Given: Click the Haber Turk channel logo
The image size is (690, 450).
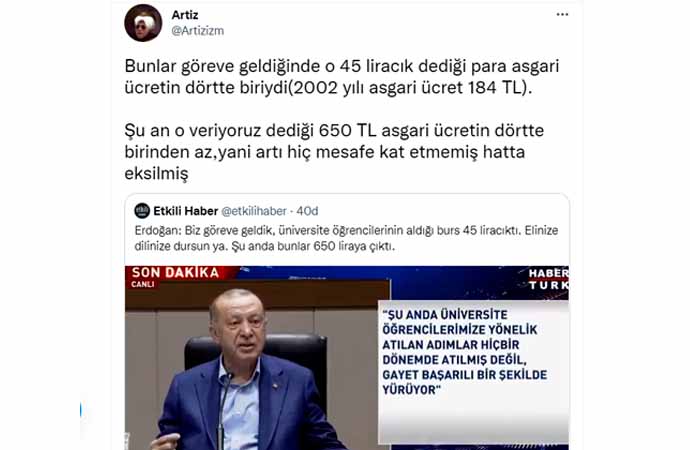Looking at the screenshot, I should [548, 279].
